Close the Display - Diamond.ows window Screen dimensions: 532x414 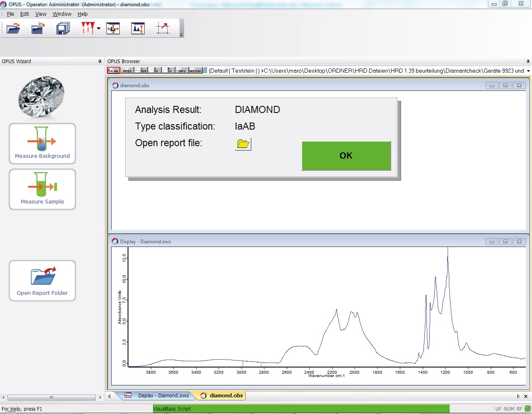[x=519, y=242]
